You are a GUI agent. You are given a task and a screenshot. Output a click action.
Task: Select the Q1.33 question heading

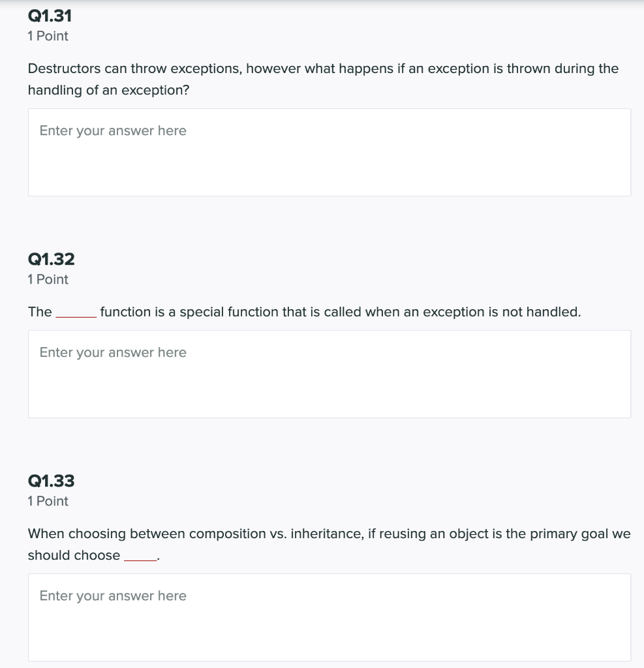(x=51, y=480)
